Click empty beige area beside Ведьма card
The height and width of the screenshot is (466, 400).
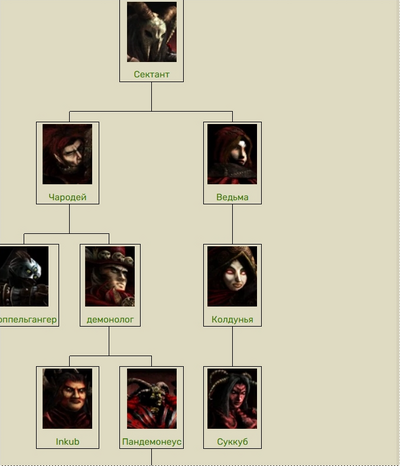tap(317, 163)
